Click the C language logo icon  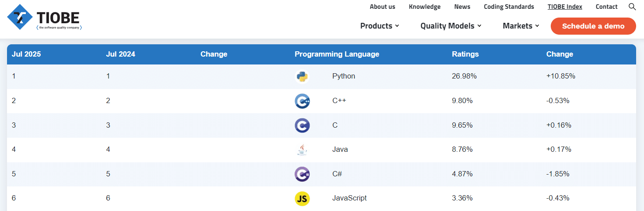coord(302,125)
